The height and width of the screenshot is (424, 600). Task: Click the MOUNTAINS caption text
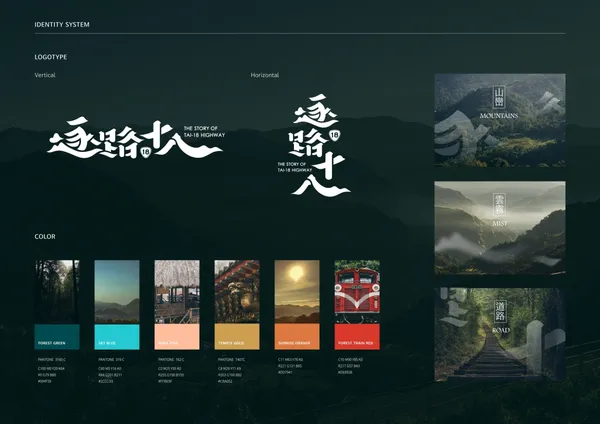(499, 116)
